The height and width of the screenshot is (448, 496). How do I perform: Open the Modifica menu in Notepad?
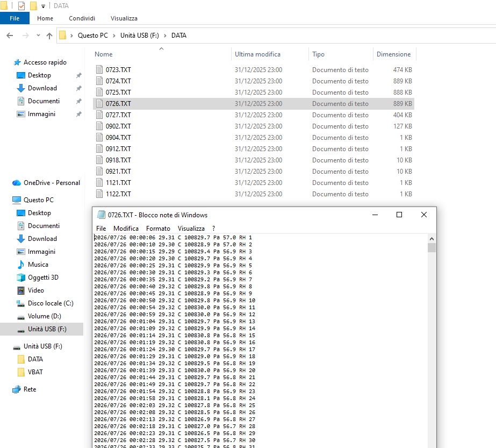[x=126, y=229]
